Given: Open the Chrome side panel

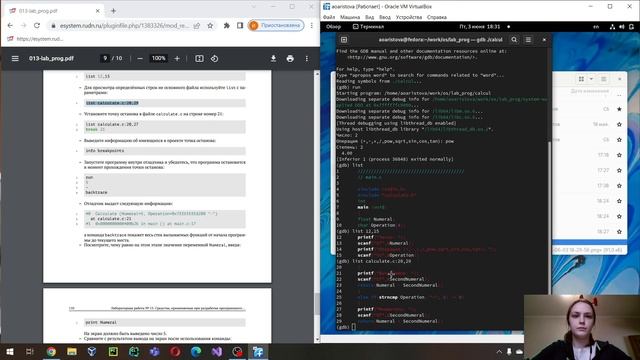Looking at the screenshot, I should tap(240, 25).
